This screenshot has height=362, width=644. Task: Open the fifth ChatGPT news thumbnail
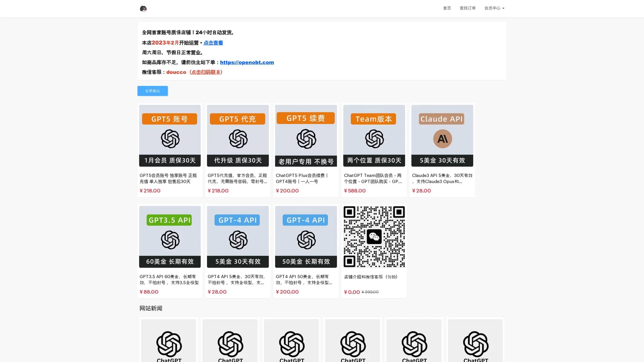(414, 341)
